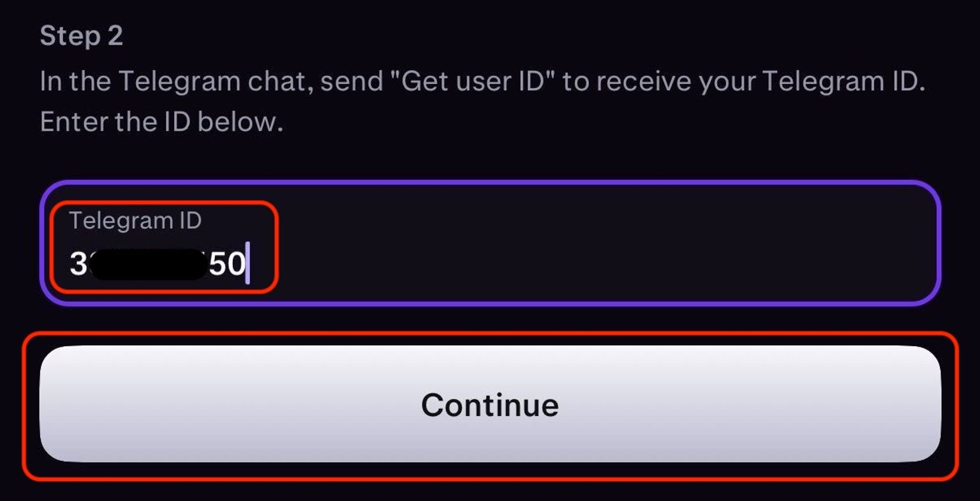
Task: Click the phrase "your Telegram ID" in the instructions
Action: [812, 82]
